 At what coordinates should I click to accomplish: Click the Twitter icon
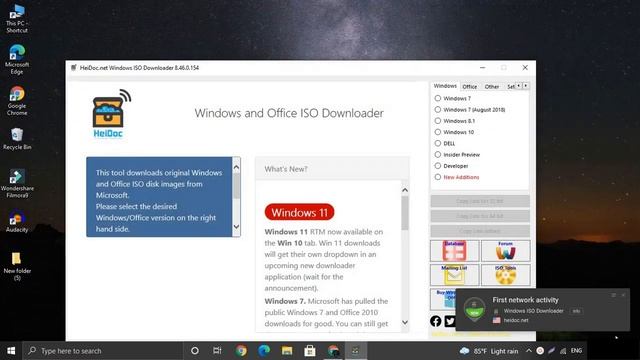click(x=450, y=321)
